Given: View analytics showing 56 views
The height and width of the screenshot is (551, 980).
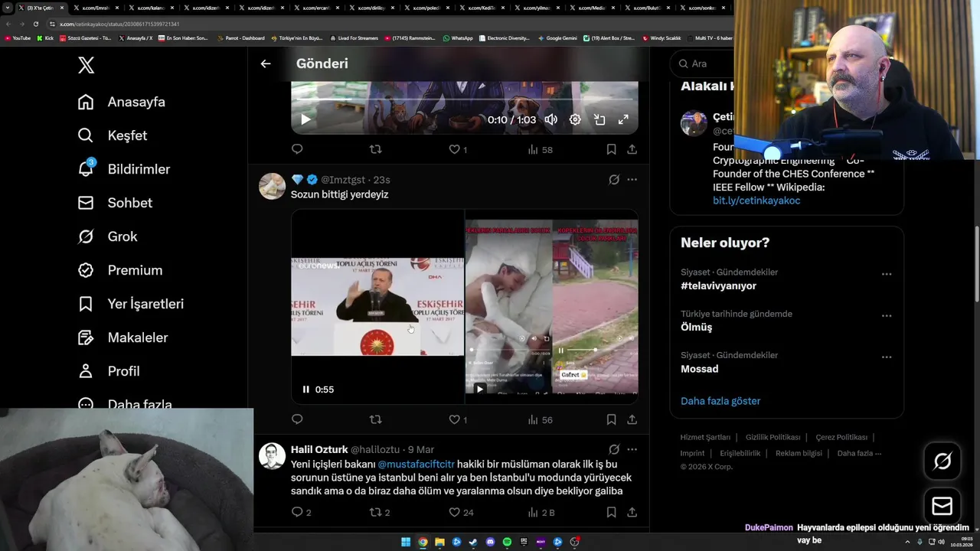Looking at the screenshot, I should [540, 419].
